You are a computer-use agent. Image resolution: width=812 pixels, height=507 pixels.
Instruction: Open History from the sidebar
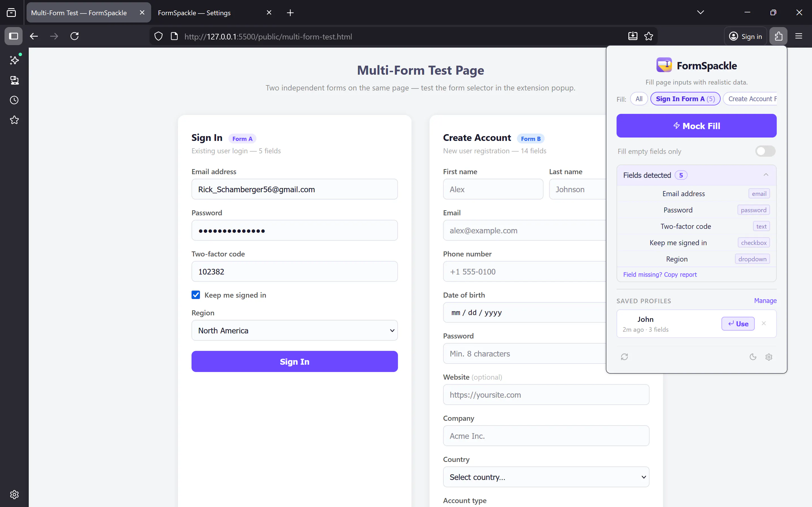coord(14,100)
